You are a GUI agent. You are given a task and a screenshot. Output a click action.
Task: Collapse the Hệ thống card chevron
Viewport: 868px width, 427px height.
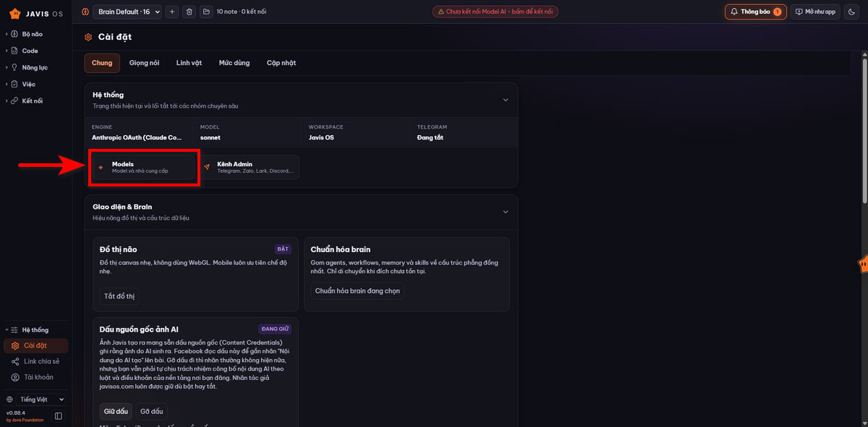[506, 100]
